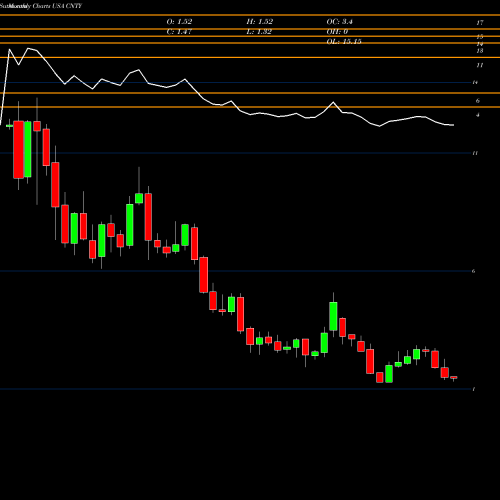The image size is (500, 500).
Task: Select the high value H: 1.52
Action: click(259, 22)
